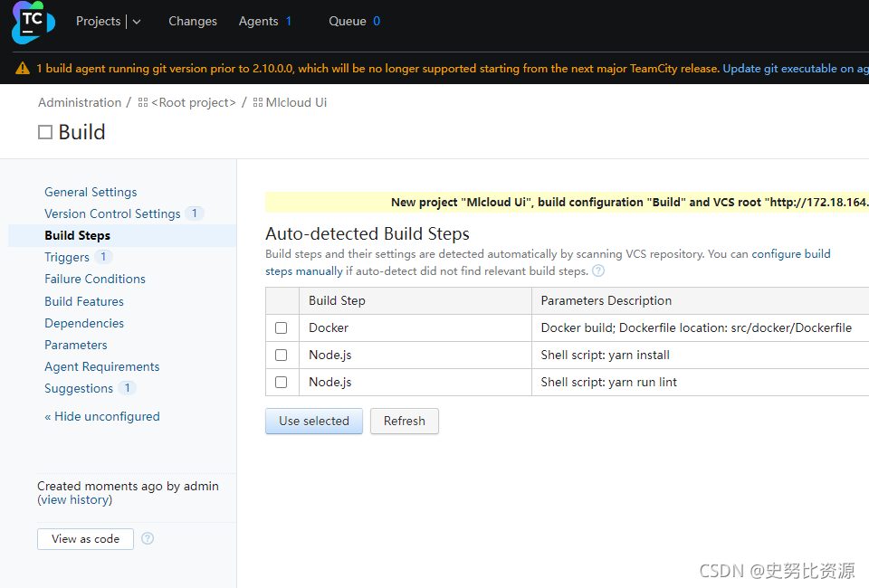Open help icon beside auto-detect description
Viewport: 869px width, 588px height.
click(x=598, y=271)
